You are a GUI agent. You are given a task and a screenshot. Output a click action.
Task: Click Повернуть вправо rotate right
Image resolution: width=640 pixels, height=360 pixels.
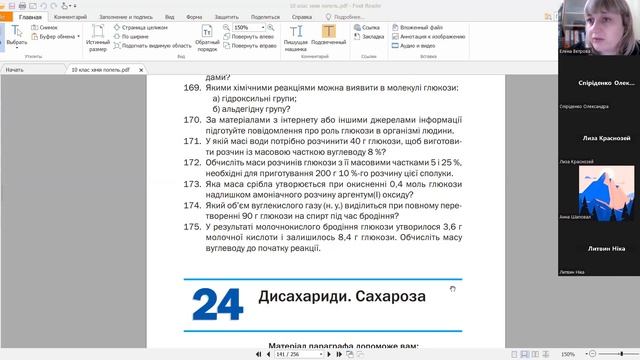(x=250, y=46)
